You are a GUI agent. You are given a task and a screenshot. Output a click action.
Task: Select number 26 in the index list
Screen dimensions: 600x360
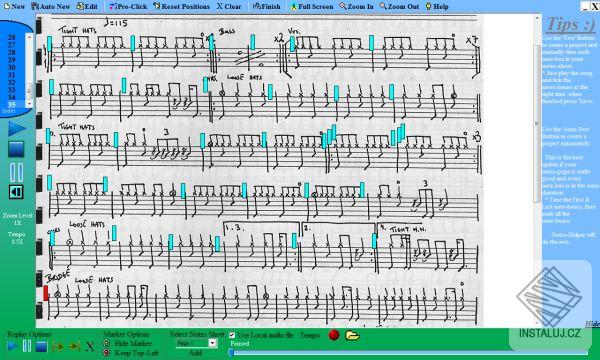pyautogui.click(x=12, y=37)
